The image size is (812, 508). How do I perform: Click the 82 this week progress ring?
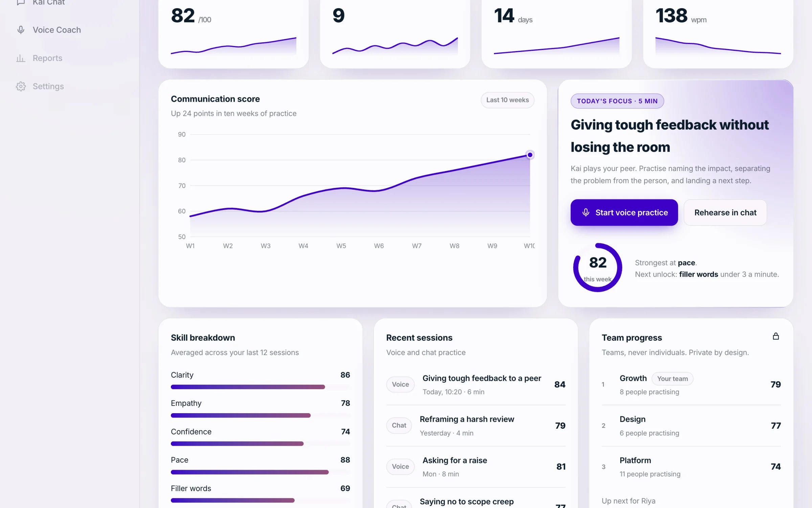click(597, 268)
